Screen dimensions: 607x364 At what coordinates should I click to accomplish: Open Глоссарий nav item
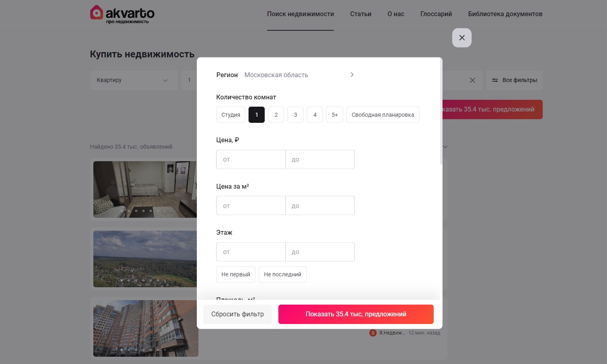[x=436, y=14]
